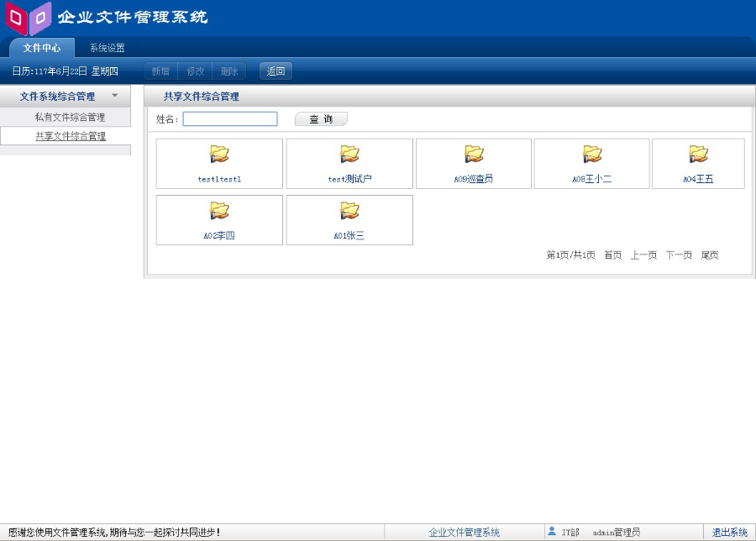This screenshot has height=541, width=756.
Task: Switch to the 系统设置 tab
Action: point(106,48)
